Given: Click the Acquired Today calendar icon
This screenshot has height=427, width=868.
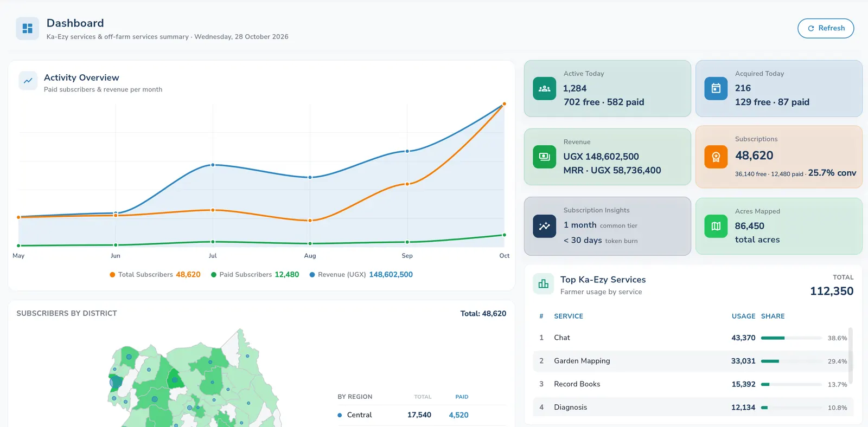Looking at the screenshot, I should coord(716,88).
